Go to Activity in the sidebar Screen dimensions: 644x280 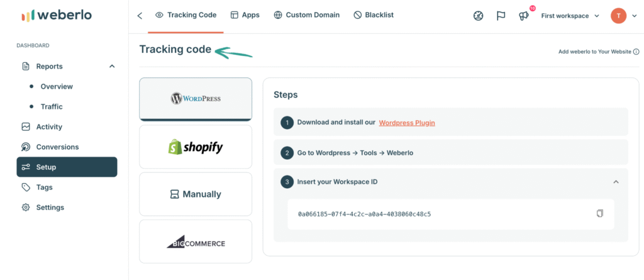click(x=49, y=126)
